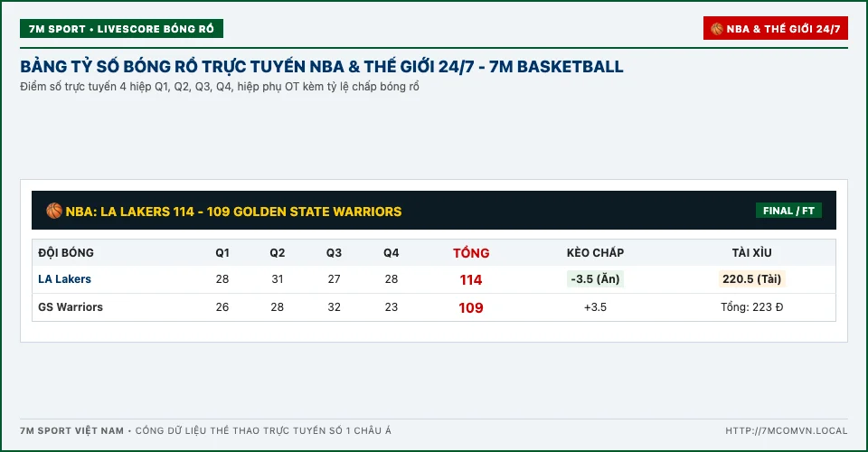Click the Warriors Q3 score 32
Screen dimensions: 868x452
(334, 307)
